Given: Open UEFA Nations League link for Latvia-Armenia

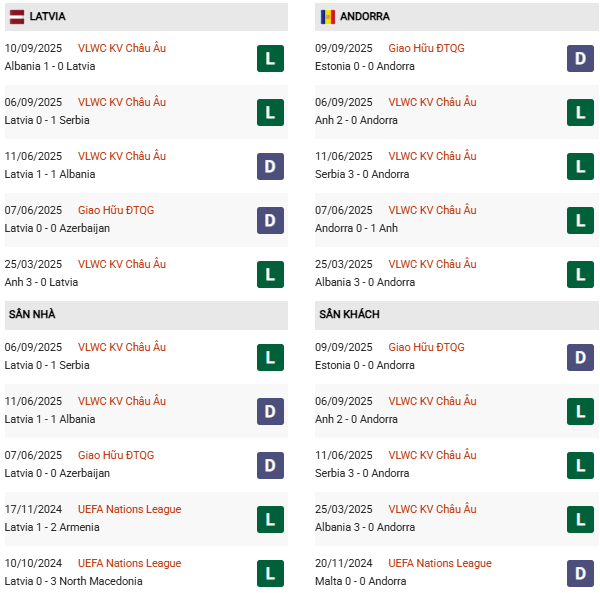Looking at the screenshot, I should pyautogui.click(x=129, y=509).
